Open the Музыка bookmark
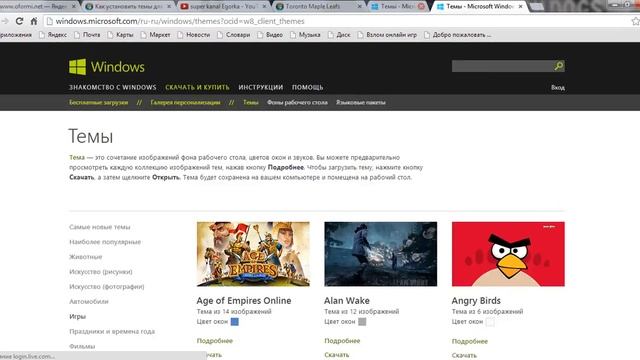The height and width of the screenshot is (360, 640). [x=305, y=35]
